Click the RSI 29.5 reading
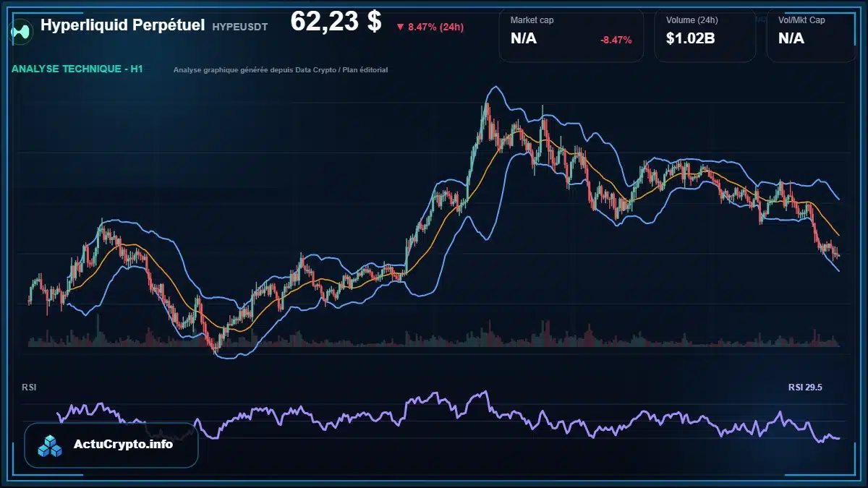Screen dimensions: 868x488 (805, 388)
